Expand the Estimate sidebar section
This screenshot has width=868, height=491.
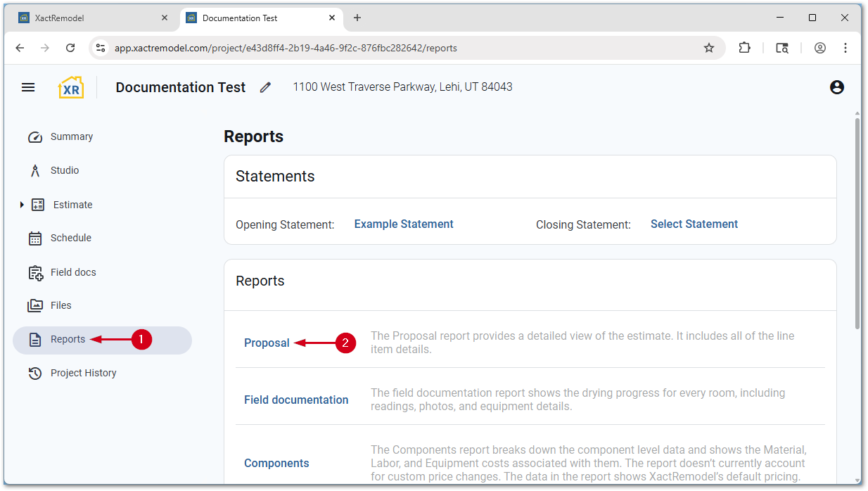(22, 205)
